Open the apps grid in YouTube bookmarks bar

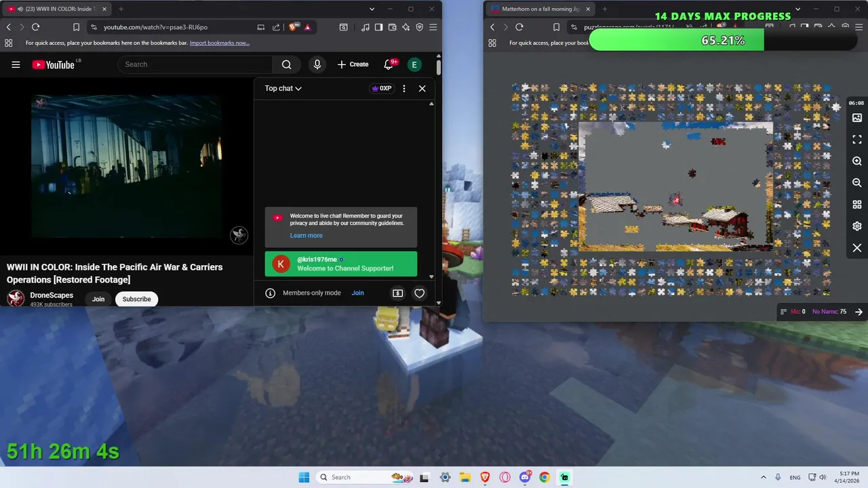8,43
